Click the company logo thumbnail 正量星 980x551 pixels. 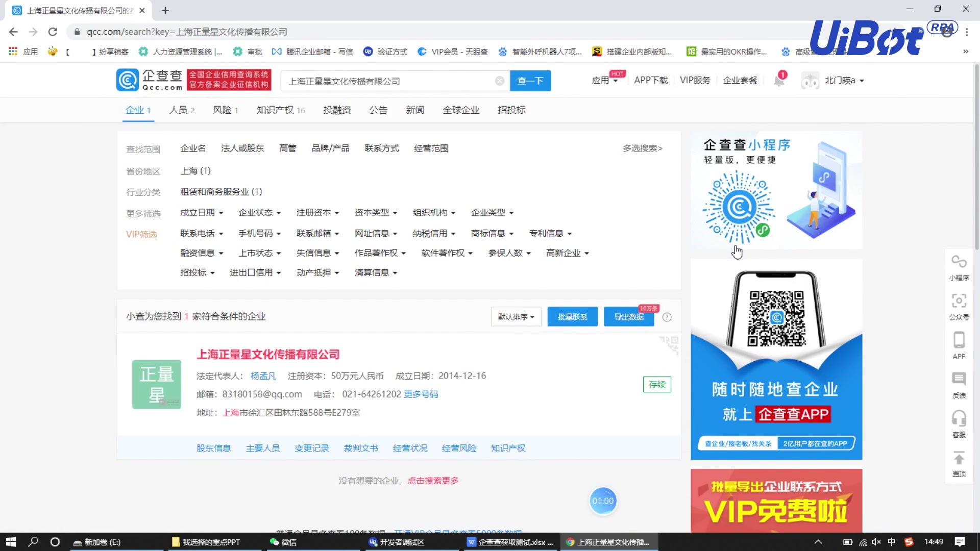coord(157,384)
